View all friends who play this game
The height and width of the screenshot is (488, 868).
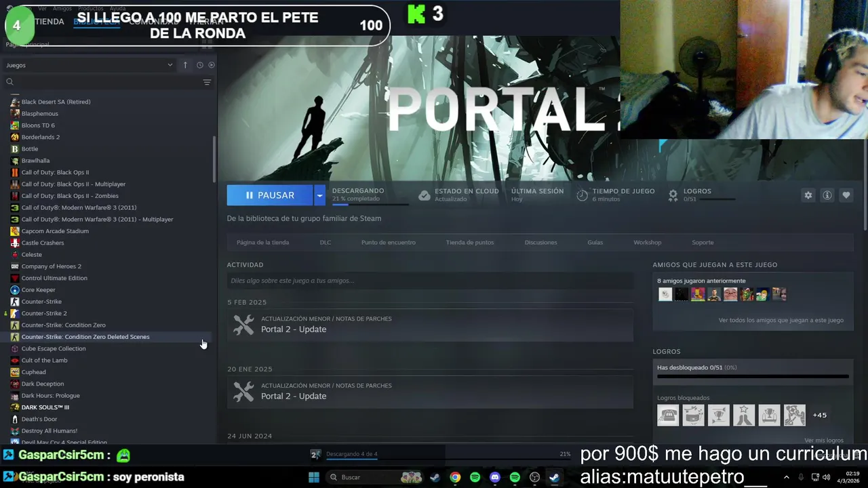(x=781, y=320)
